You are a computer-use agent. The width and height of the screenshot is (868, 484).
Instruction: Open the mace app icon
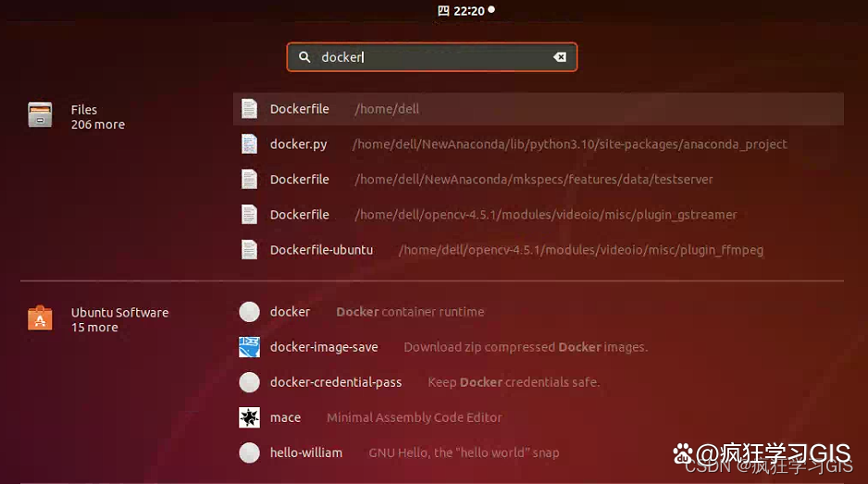click(x=249, y=417)
